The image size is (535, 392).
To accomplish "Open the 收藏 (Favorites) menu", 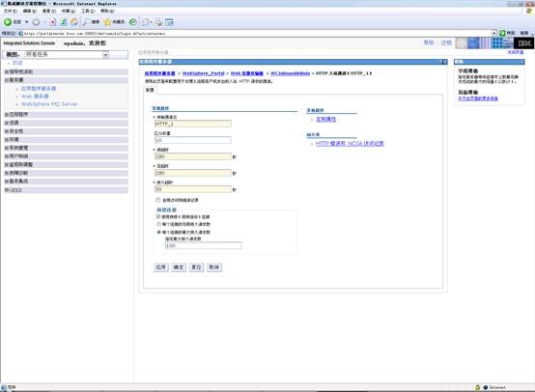I will tap(69, 11).
